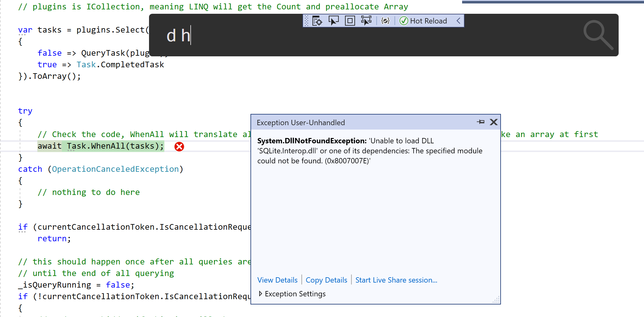Open the Live Visual Tree from the debug toolbar
This screenshot has width=644, height=317.
coord(317,21)
